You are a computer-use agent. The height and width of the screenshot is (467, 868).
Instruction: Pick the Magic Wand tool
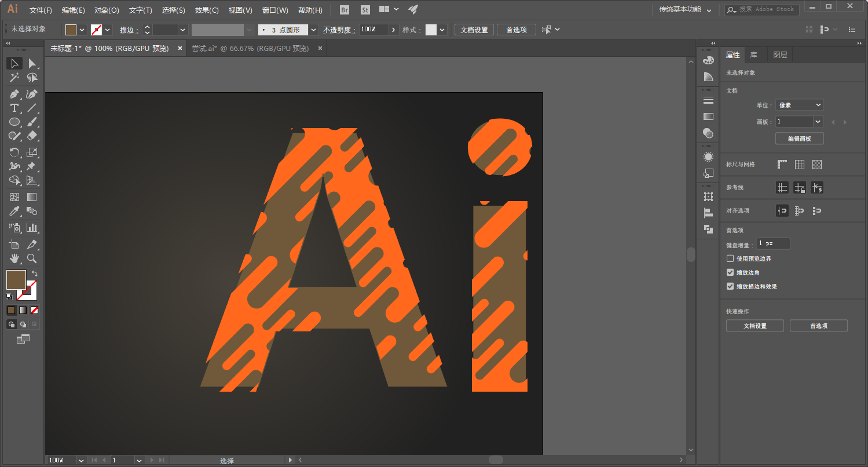14,78
